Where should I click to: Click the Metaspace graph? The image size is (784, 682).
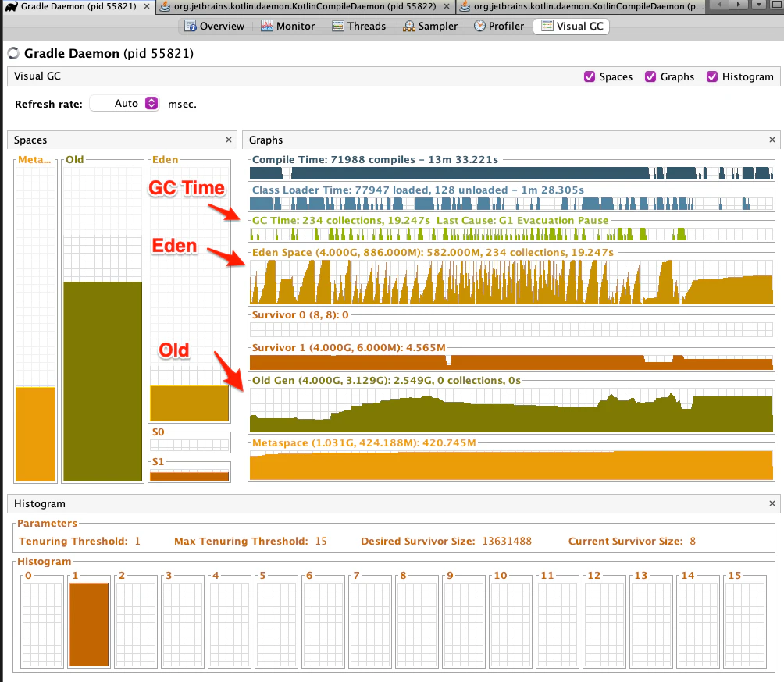click(511, 465)
